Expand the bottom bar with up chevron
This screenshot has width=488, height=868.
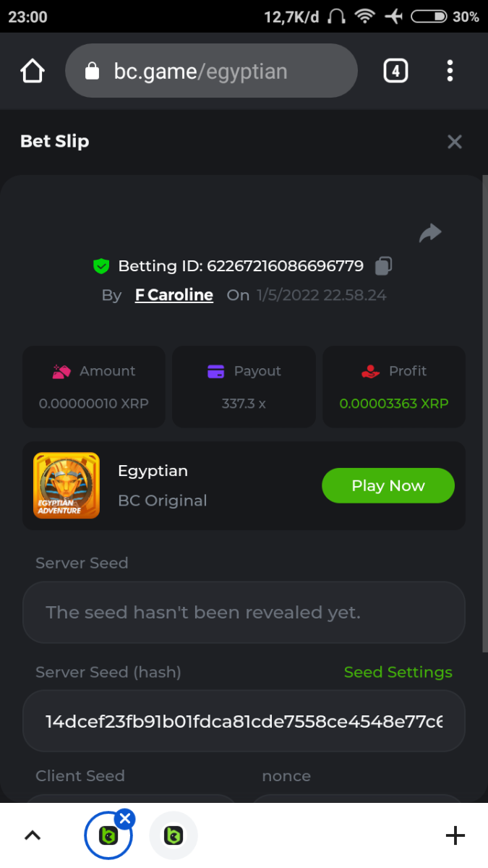(x=33, y=835)
